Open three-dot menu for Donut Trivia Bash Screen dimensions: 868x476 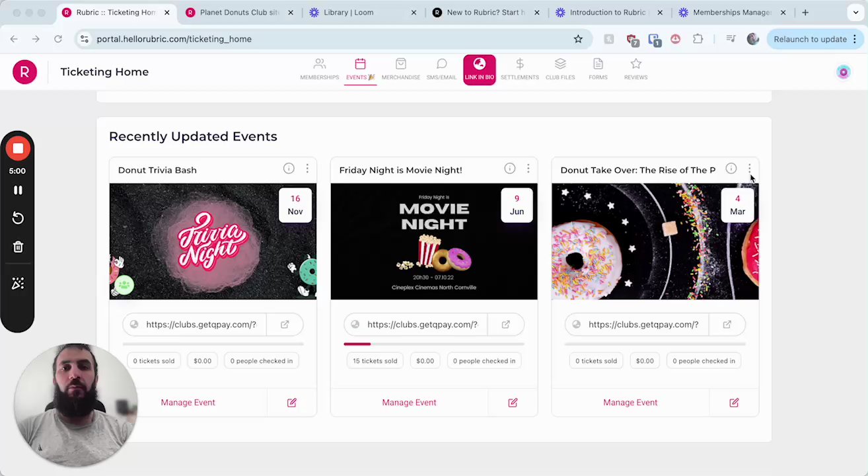307,169
